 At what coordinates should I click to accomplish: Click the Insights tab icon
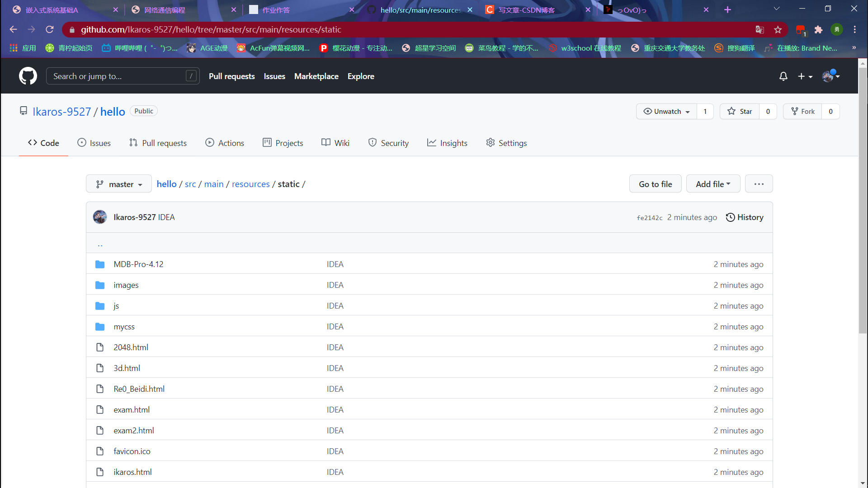point(430,143)
